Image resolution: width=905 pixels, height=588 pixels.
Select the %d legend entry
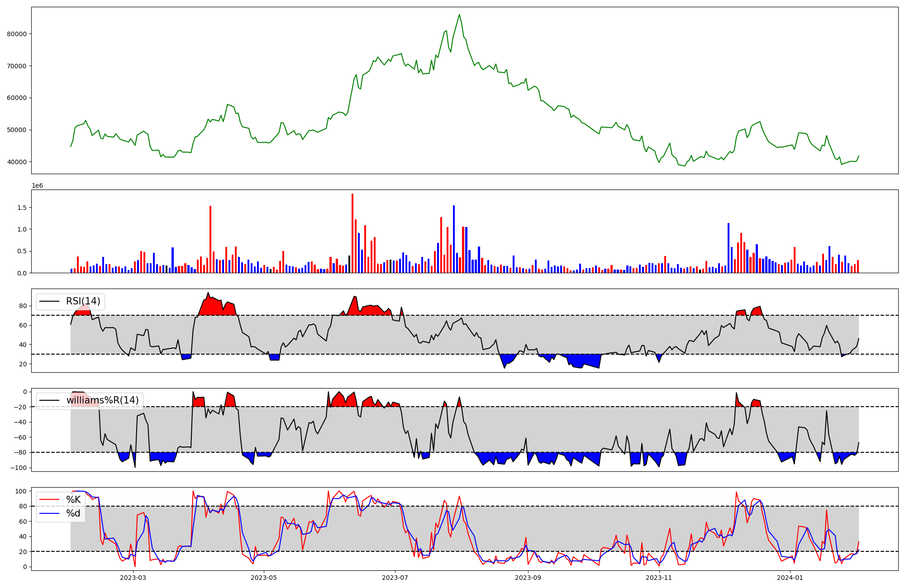point(73,513)
